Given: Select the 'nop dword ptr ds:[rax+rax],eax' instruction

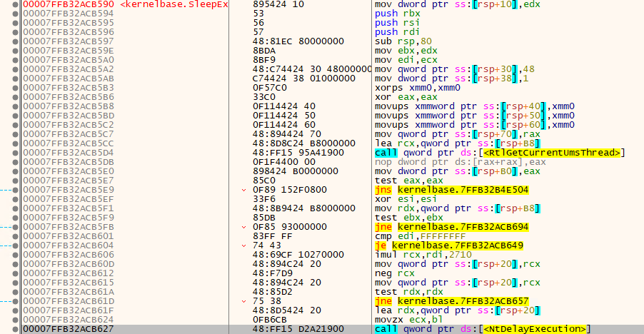Looking at the screenshot, I should pyautogui.click(x=461, y=162).
